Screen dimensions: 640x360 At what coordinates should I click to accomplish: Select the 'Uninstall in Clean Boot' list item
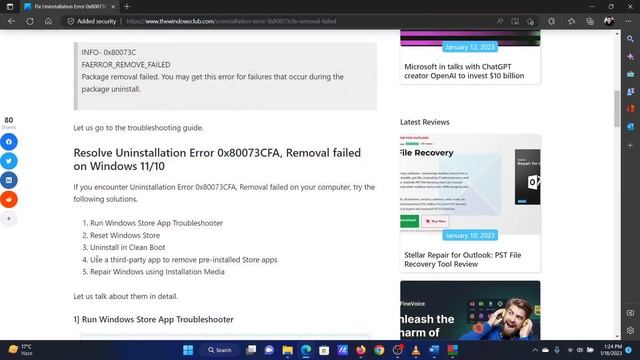click(x=128, y=247)
